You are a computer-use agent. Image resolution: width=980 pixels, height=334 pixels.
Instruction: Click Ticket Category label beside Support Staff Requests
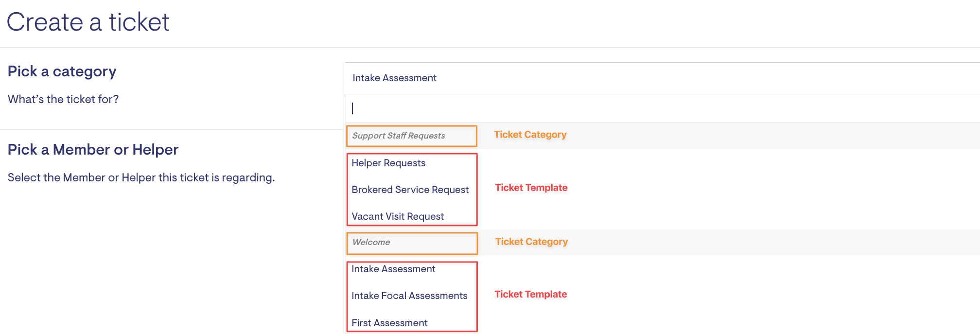coord(530,135)
